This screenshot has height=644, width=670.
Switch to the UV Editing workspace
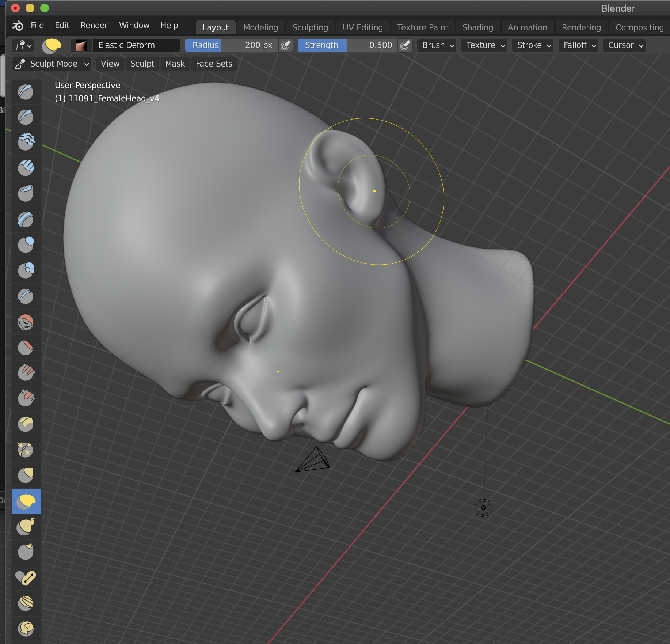tap(362, 27)
